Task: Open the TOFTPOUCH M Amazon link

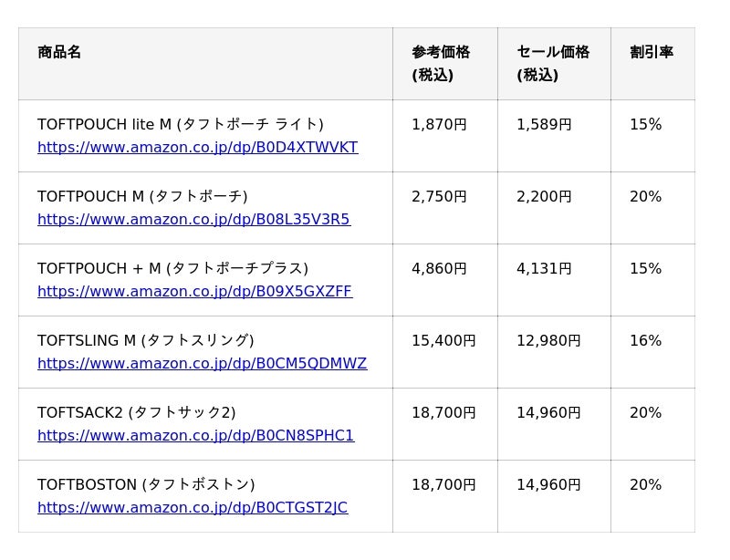Action: 193,220
